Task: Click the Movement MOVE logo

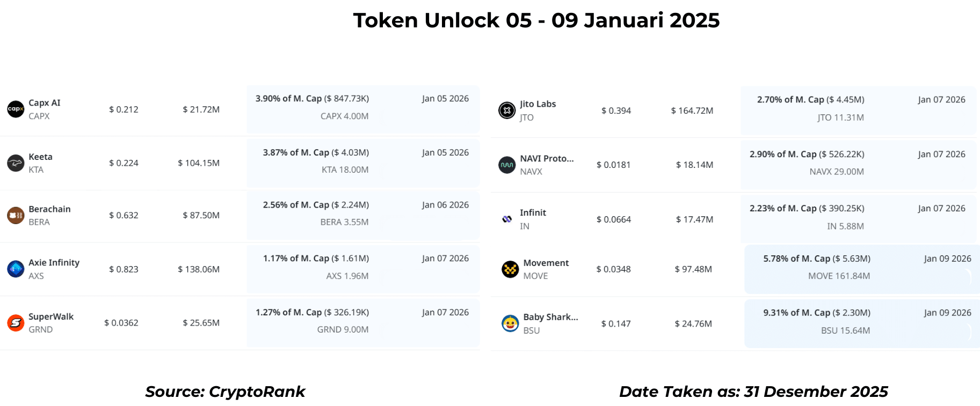Action: [x=510, y=269]
